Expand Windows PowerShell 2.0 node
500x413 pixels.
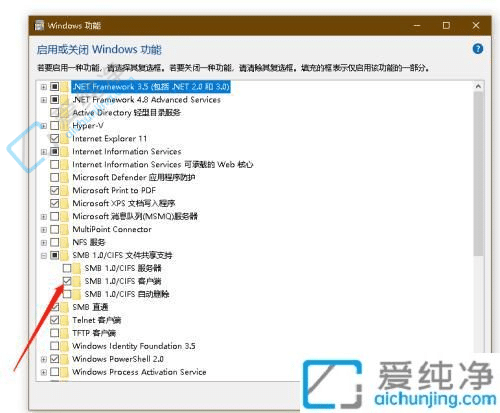pos(44,359)
